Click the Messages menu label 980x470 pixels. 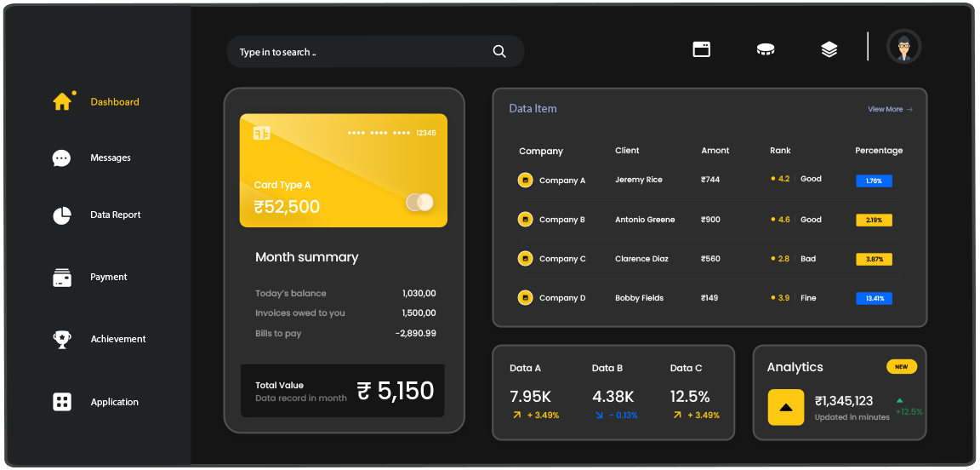pyautogui.click(x=111, y=158)
